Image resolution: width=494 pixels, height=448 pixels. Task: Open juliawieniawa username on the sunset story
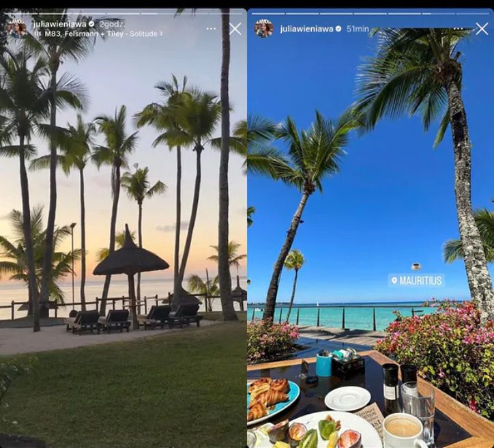(x=60, y=25)
